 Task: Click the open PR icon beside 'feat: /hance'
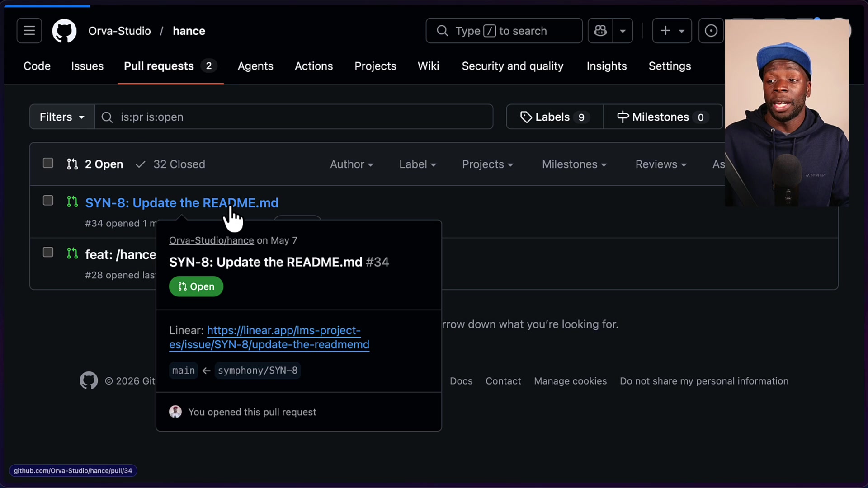pos(72,253)
